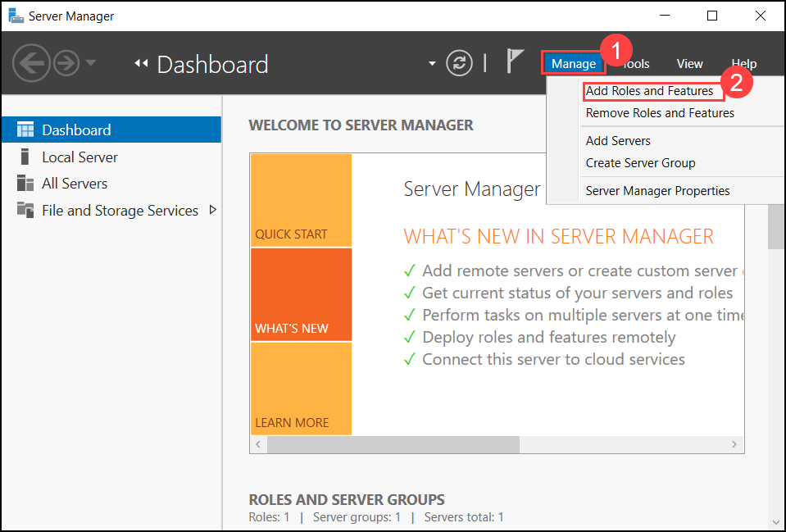Open File and Storage Services
786x532 pixels.
pyautogui.click(x=111, y=210)
